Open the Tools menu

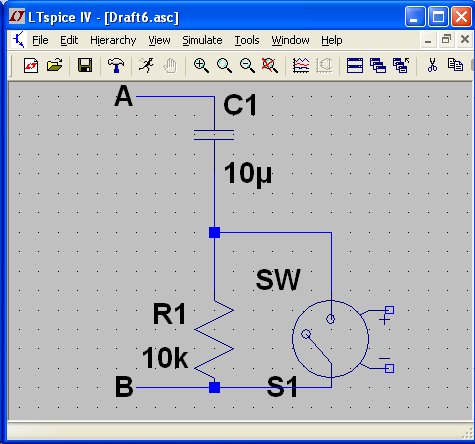247,40
